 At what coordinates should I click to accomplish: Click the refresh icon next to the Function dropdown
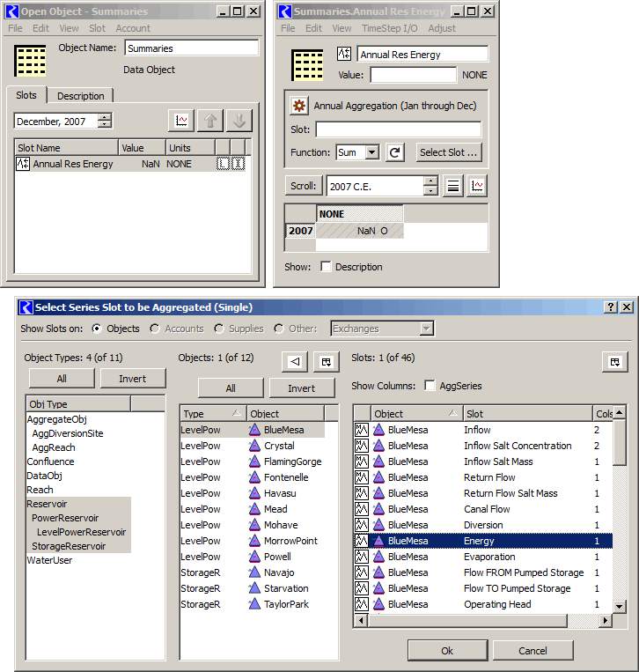(x=395, y=152)
